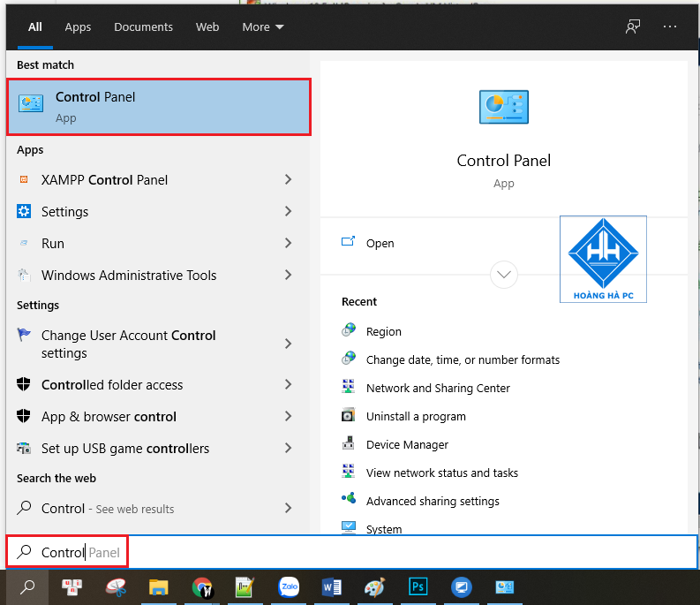Expand the Set up USB game controllers arrow
The image size is (700, 605).
click(289, 448)
